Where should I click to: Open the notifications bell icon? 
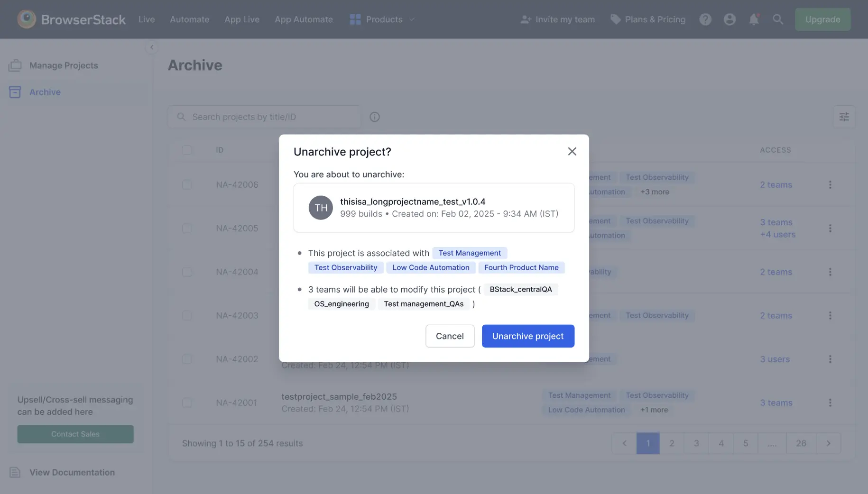coord(754,19)
